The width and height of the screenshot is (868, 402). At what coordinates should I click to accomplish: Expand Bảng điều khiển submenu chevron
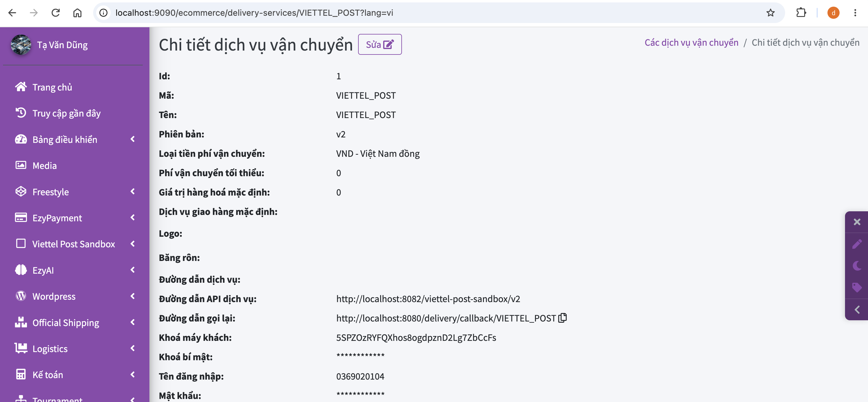click(x=133, y=139)
